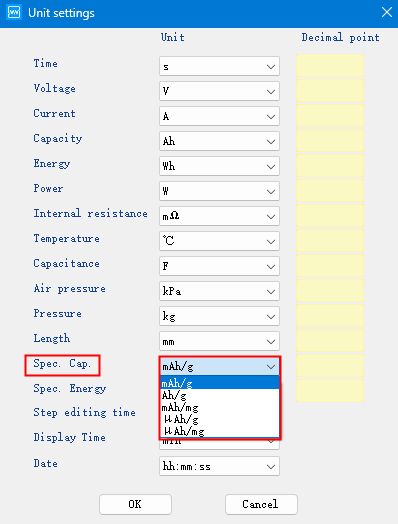This screenshot has width=398, height=524.
Task: Click the Cancel button
Action: point(261,504)
